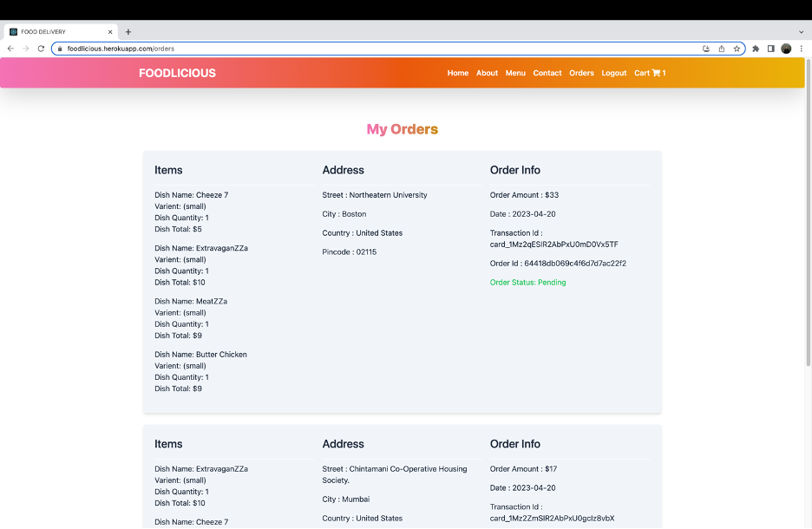The image size is (812, 529).
Task: Open the Chrome extensions puzzle icon
Action: (x=755, y=49)
